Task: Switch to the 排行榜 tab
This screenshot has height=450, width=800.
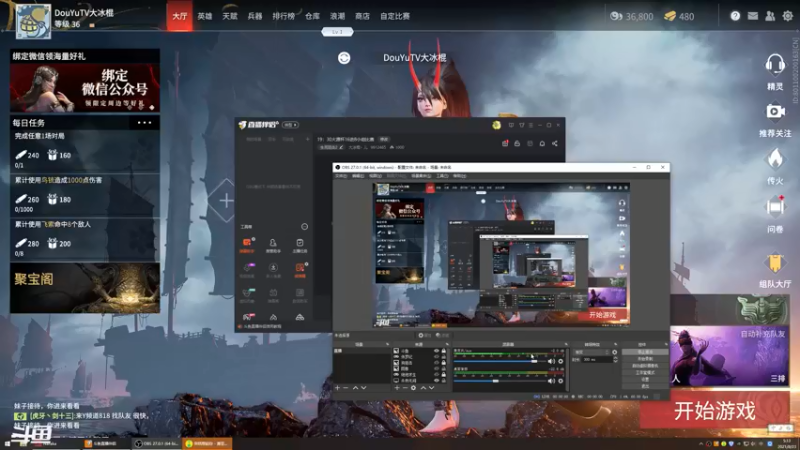Action: pos(284,16)
